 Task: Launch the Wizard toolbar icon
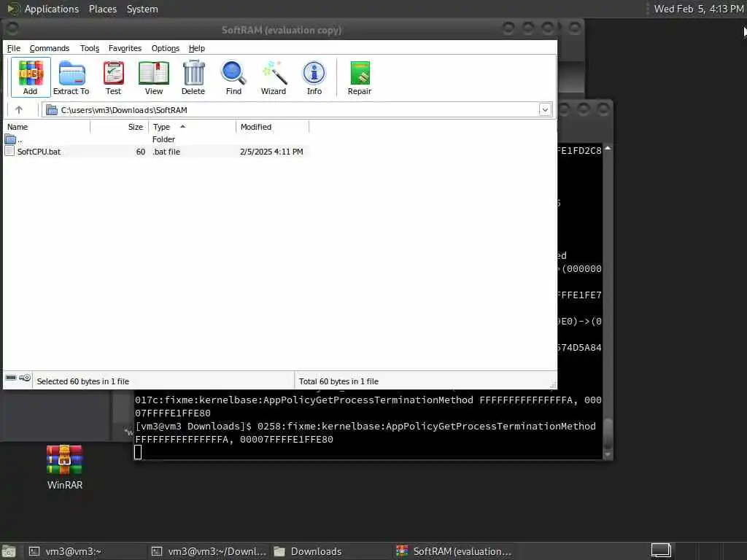[x=274, y=77]
